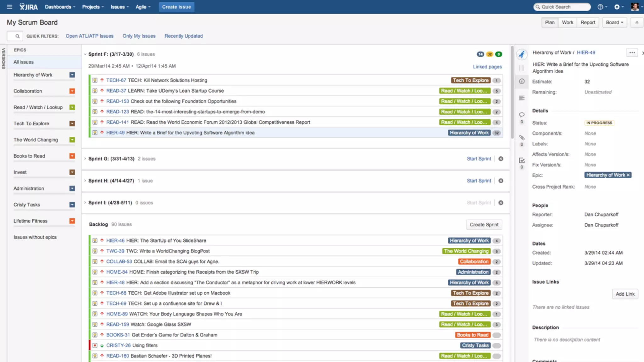This screenshot has width=644, height=362.
Task: Switch to the Work mode tab
Action: click(x=567, y=23)
